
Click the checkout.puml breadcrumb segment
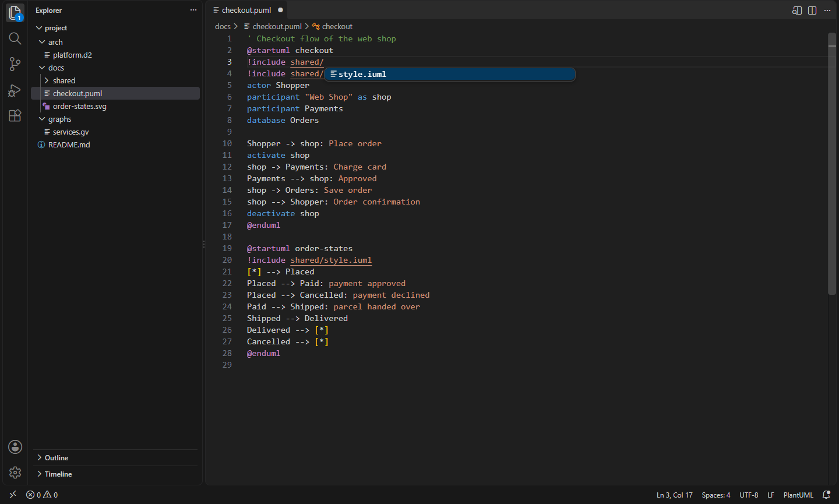(x=273, y=26)
